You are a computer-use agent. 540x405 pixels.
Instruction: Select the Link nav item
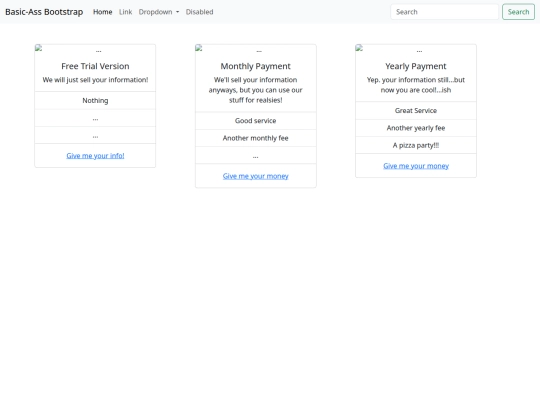click(x=125, y=12)
